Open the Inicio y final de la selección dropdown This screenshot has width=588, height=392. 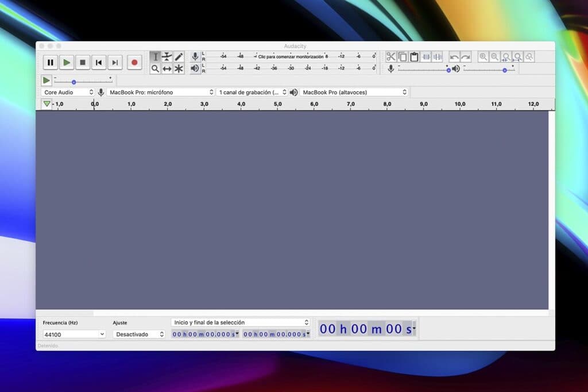241,322
